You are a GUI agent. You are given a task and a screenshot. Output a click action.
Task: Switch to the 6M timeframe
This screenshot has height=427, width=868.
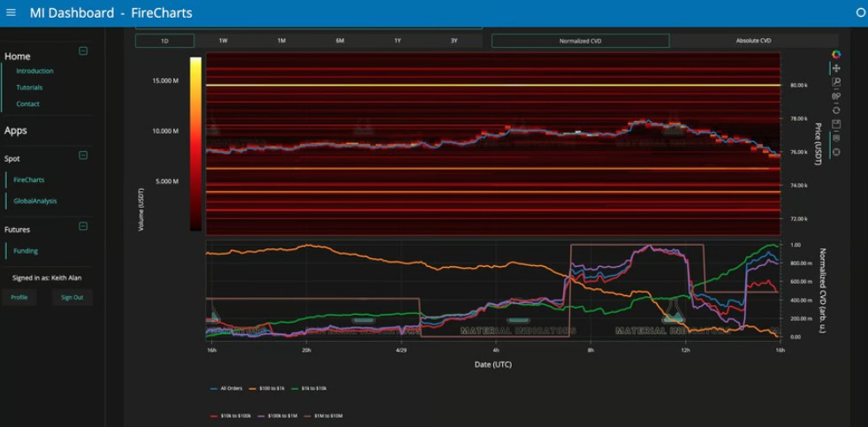pyautogui.click(x=339, y=41)
